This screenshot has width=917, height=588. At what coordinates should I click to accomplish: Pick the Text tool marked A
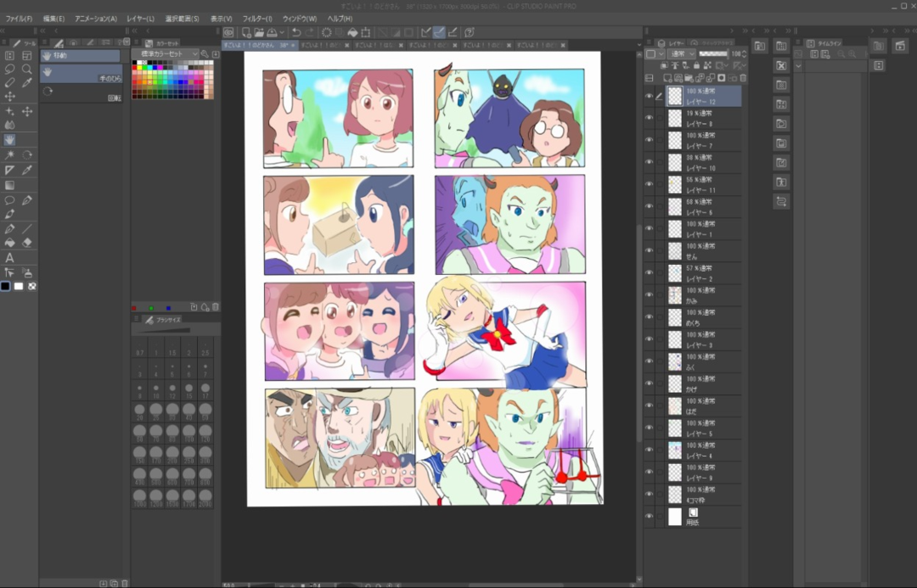click(x=9, y=258)
